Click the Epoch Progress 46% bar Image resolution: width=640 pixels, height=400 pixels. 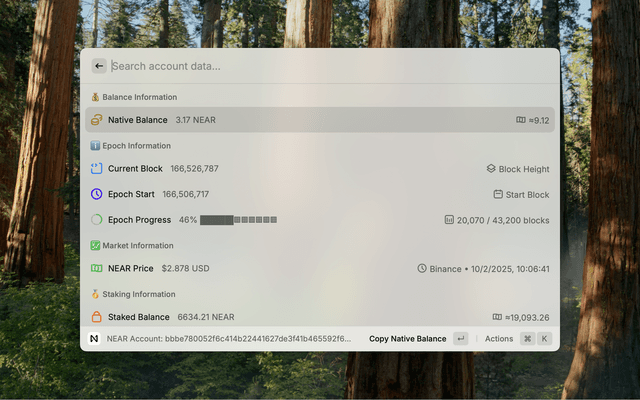tap(238, 219)
